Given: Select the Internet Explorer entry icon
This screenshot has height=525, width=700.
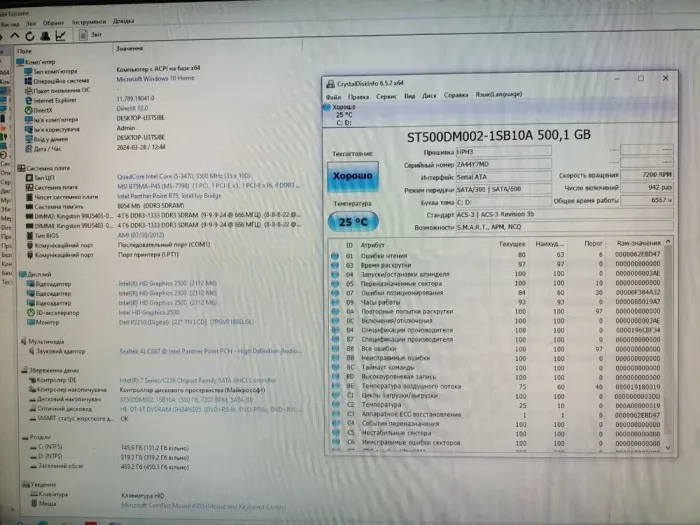Looking at the screenshot, I should [x=26, y=99].
